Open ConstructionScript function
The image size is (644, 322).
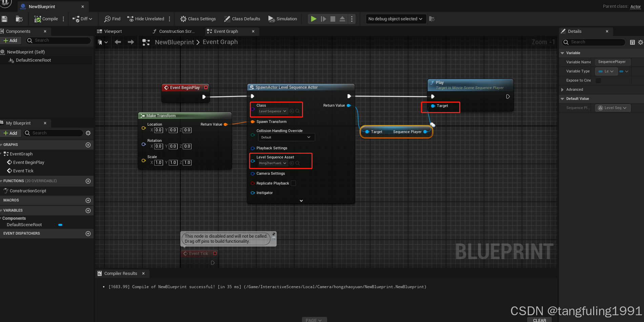coord(28,191)
